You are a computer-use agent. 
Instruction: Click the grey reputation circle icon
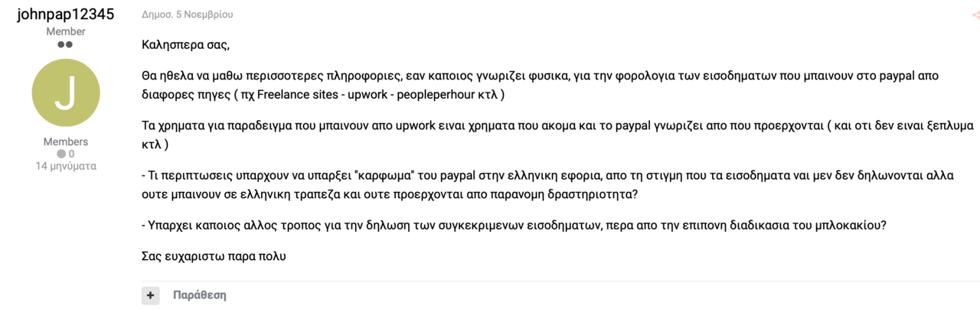(61, 154)
